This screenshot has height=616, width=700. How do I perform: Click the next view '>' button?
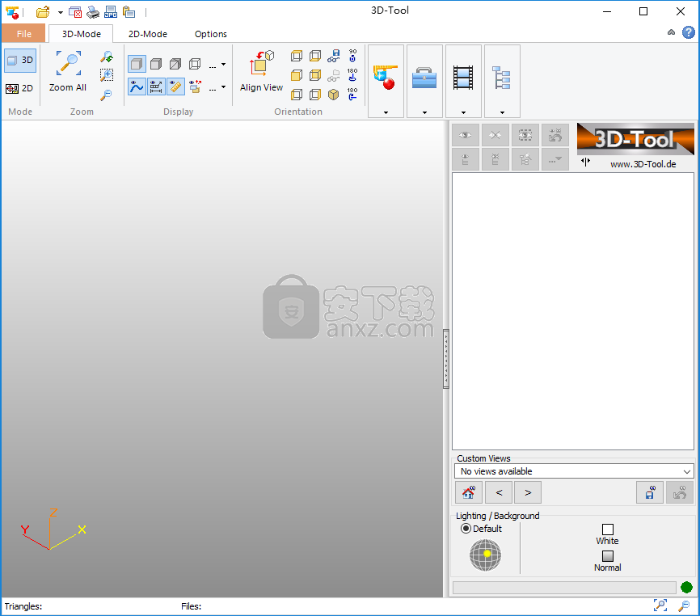tap(528, 492)
